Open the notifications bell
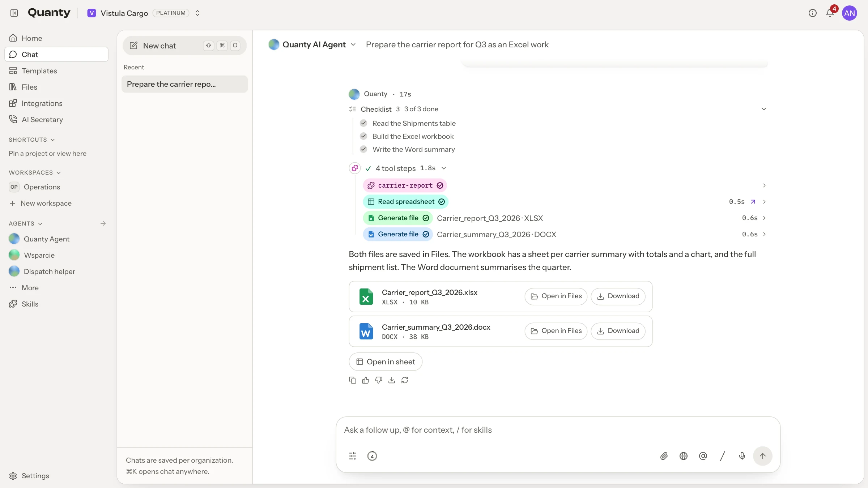The width and height of the screenshot is (868, 488). pyautogui.click(x=830, y=13)
